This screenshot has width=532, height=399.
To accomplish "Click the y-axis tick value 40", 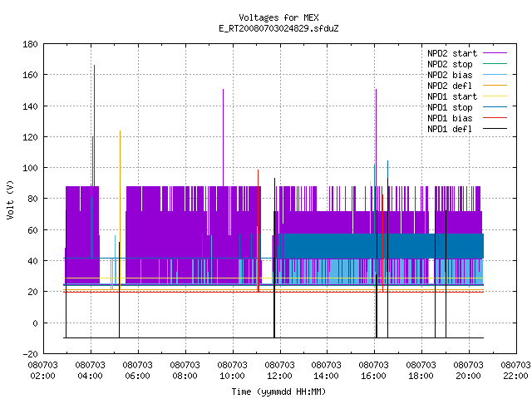I will pyautogui.click(x=32, y=261).
